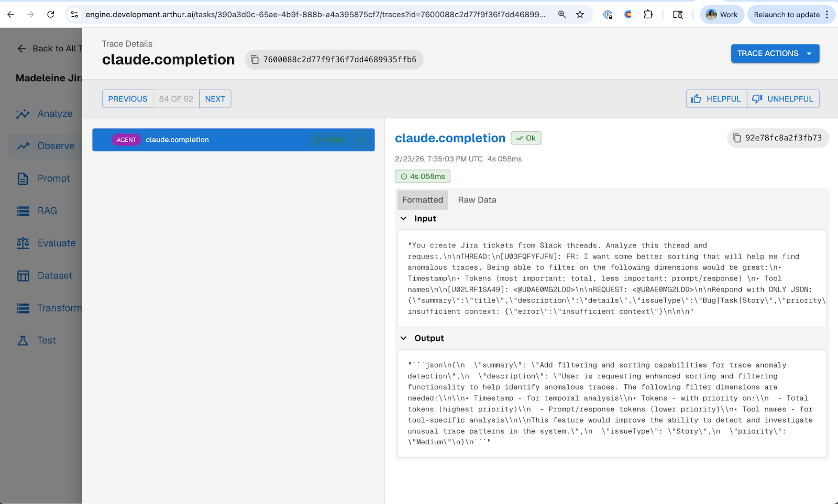
Task: Go to the PREVIOUS trace
Action: click(x=128, y=99)
